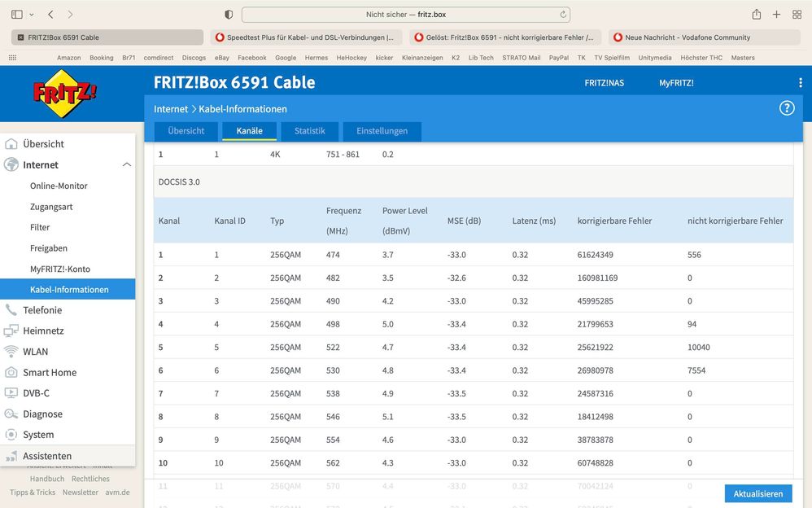Open the Safari share icon
Viewport: 812px width, 508px height.
[x=757, y=15]
